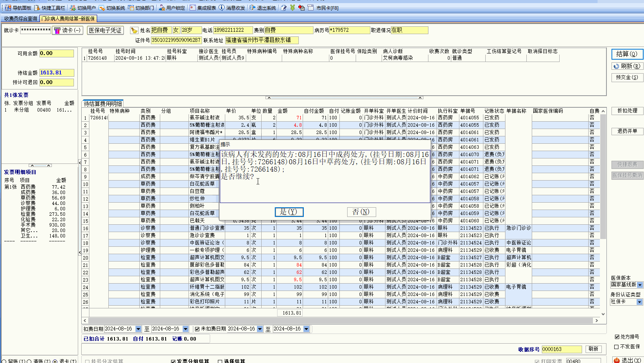Select the registration row 7266148
Screen dimensions: 644x363
pos(321,58)
